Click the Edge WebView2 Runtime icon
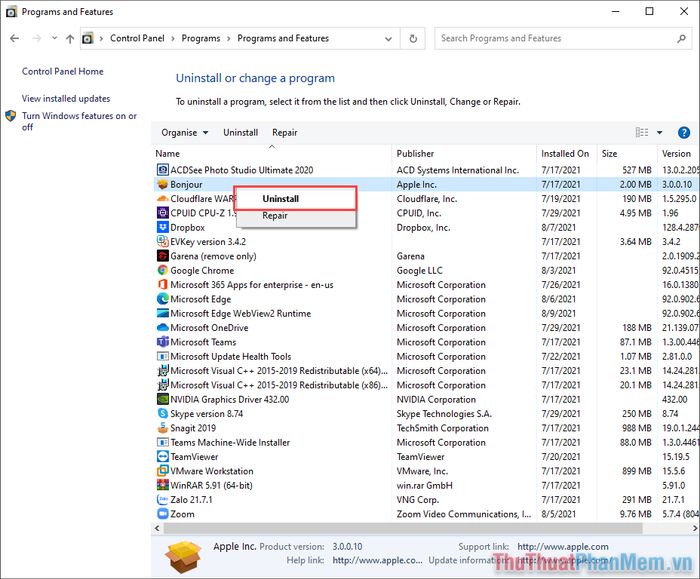Screen dimensions: 700x579 click(x=163, y=313)
